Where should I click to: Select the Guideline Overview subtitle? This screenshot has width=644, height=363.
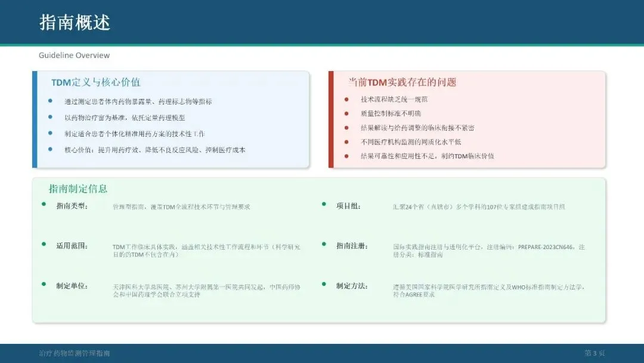(75, 55)
